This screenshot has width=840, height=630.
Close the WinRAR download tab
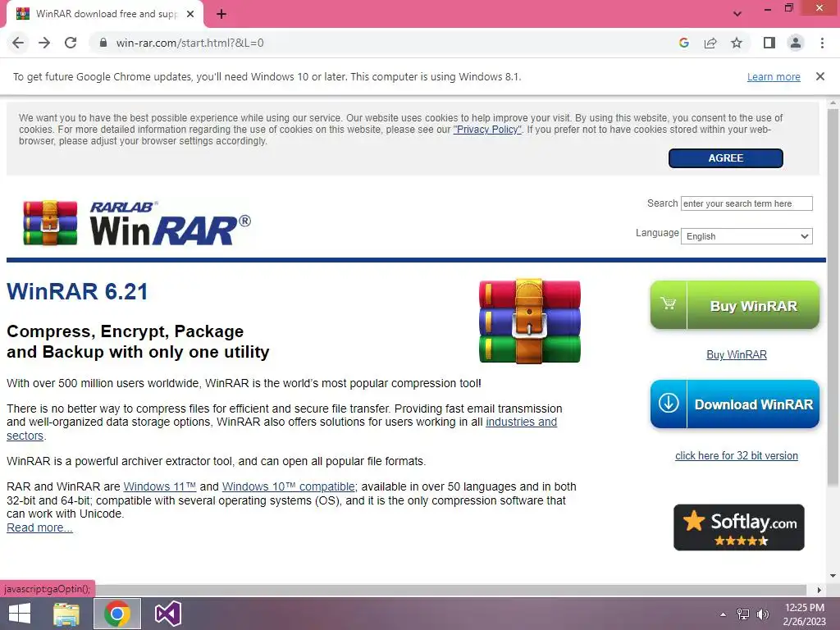190,15
